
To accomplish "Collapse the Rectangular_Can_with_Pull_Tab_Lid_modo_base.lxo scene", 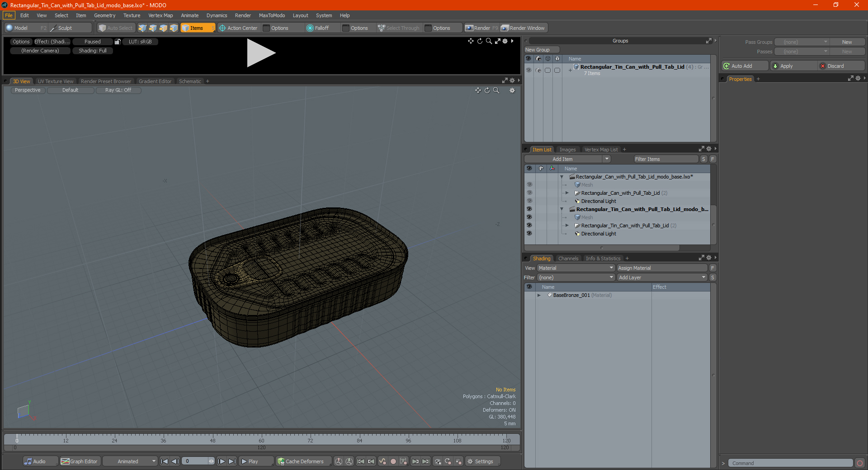I will [562, 177].
